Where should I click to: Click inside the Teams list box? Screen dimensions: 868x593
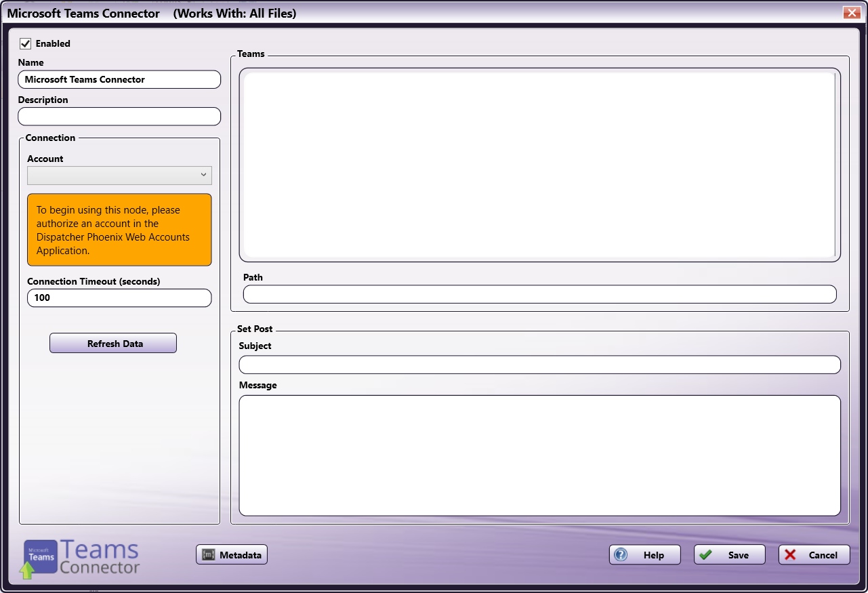click(x=539, y=165)
